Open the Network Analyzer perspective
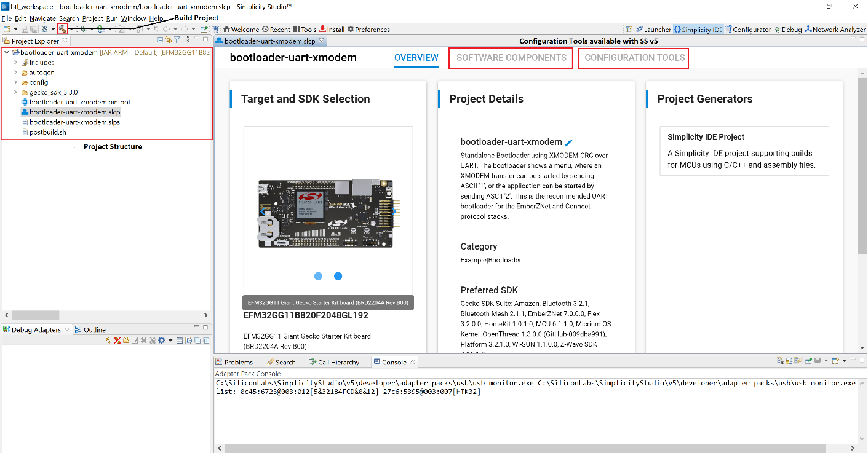 (x=834, y=30)
